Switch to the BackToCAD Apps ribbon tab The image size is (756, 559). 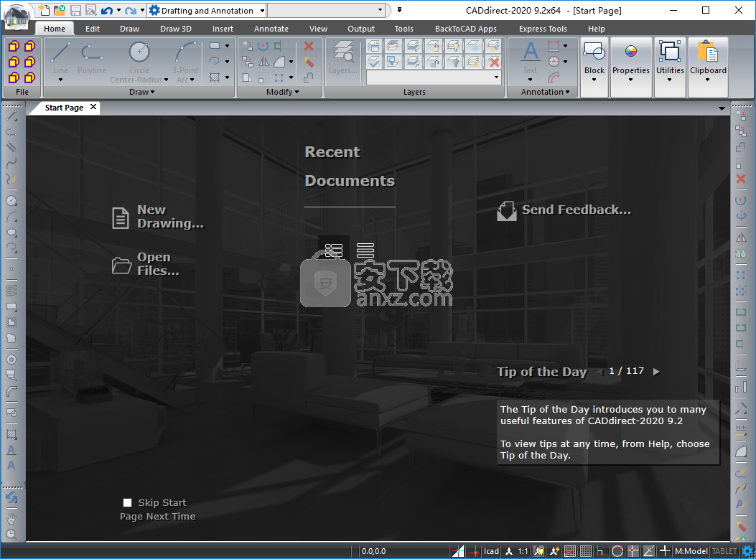pyautogui.click(x=466, y=29)
